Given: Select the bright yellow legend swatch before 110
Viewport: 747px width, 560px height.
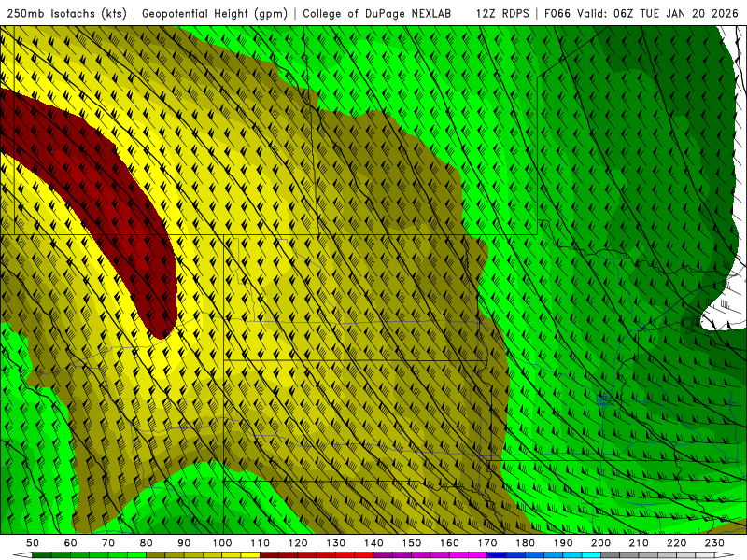Looking at the screenshot, I should pyautogui.click(x=250, y=555).
